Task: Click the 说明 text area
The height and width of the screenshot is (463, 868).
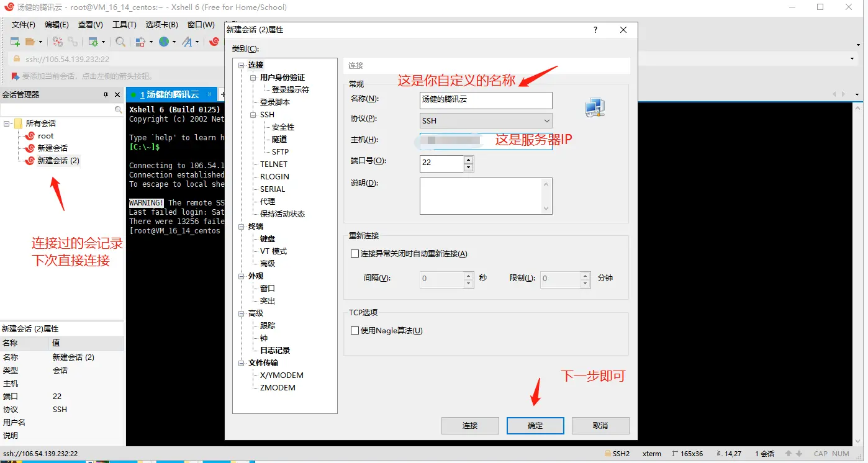Action: [x=486, y=196]
